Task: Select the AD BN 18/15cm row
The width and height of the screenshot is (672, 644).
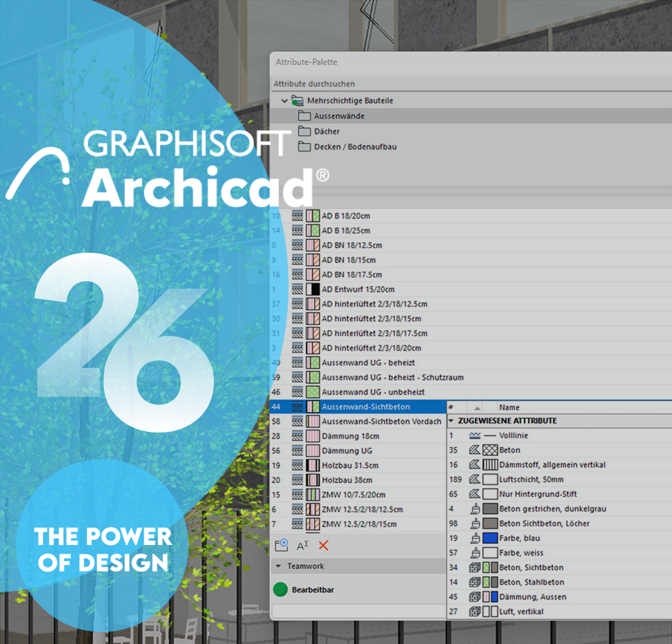Action: pyautogui.click(x=471, y=260)
